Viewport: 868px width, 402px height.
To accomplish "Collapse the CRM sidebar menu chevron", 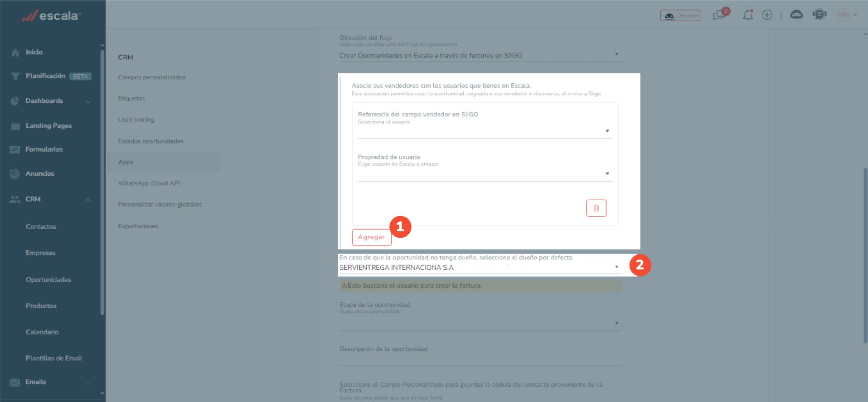I will coord(88,200).
